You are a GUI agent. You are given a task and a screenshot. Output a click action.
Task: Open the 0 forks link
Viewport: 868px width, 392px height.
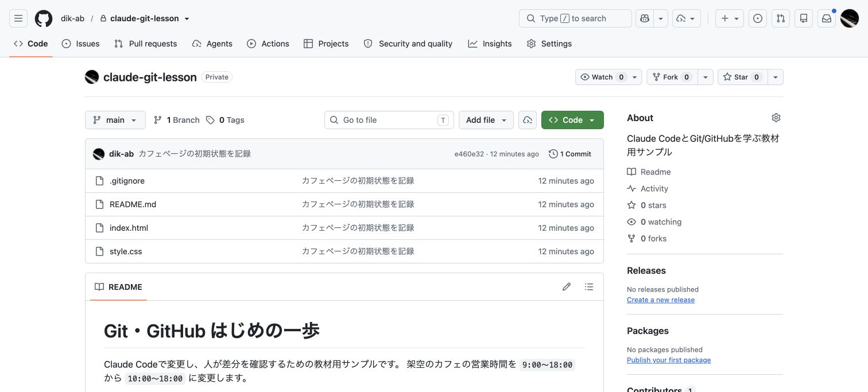click(x=647, y=238)
